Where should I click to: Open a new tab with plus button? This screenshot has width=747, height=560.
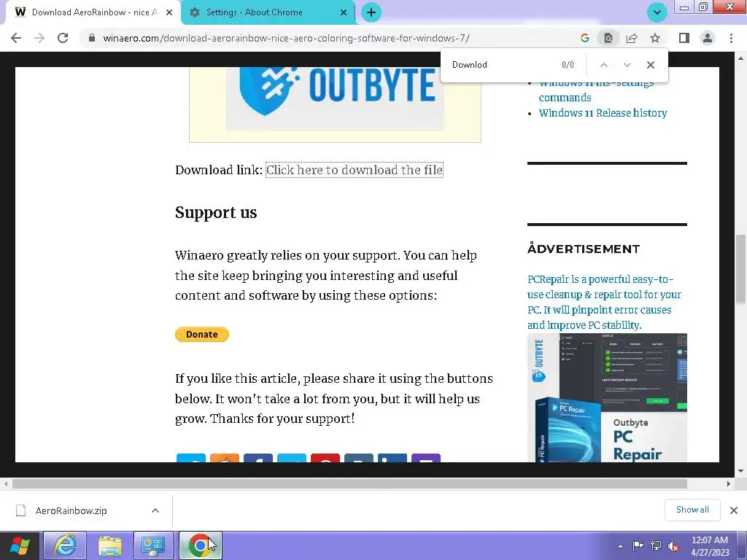(371, 12)
